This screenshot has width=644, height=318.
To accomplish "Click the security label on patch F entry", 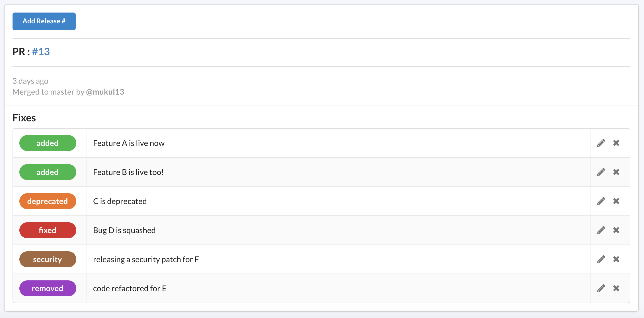I will point(48,259).
